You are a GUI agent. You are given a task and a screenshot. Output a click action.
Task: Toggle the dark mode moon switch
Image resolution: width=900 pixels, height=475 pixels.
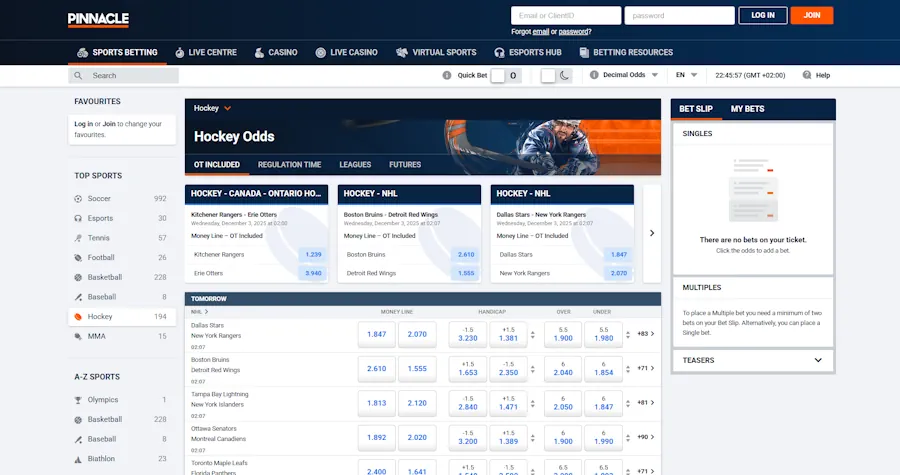click(556, 75)
